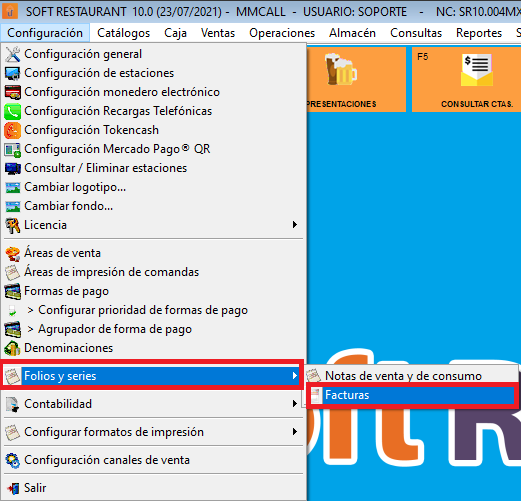Click the Configuración de estaciones monitor icon

click(13, 73)
